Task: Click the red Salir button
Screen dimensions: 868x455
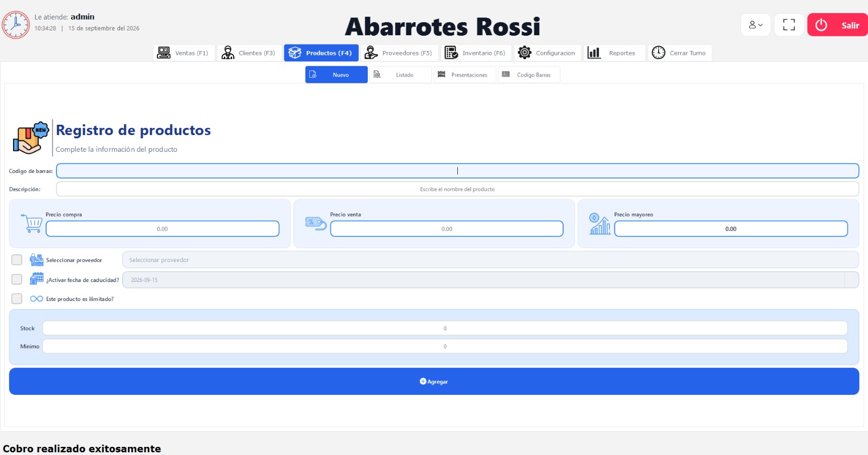Action: [x=838, y=25]
